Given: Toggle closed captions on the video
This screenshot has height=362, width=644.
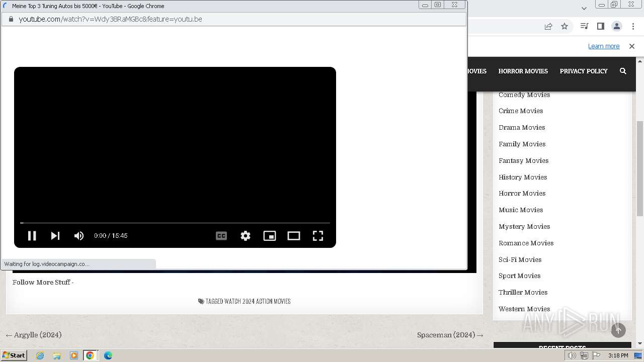Looking at the screenshot, I should click(221, 235).
